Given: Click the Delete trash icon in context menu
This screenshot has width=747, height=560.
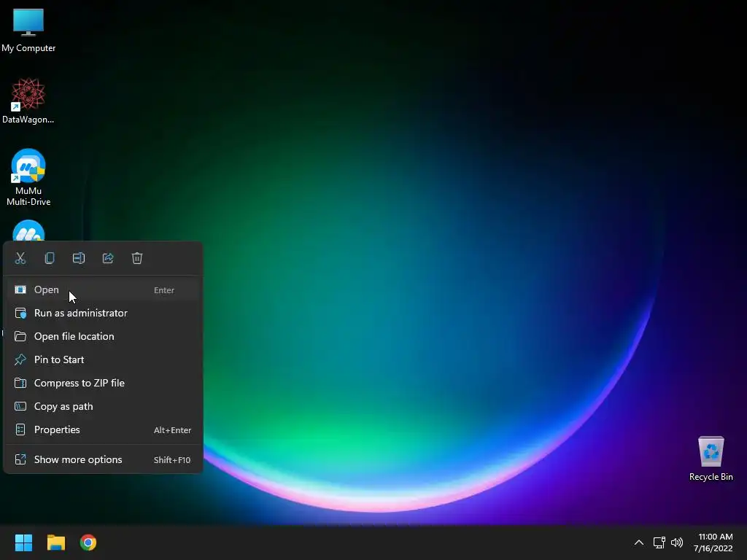Looking at the screenshot, I should pos(137,258).
